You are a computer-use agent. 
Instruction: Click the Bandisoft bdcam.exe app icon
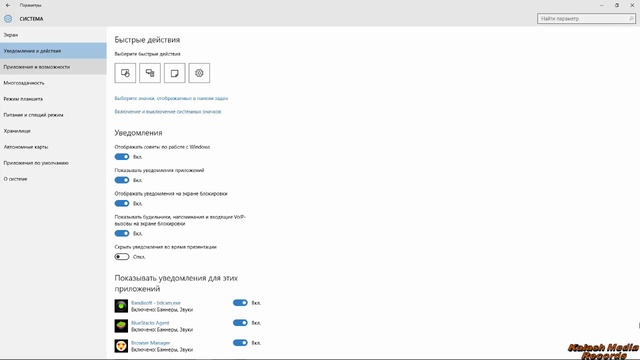click(121, 306)
